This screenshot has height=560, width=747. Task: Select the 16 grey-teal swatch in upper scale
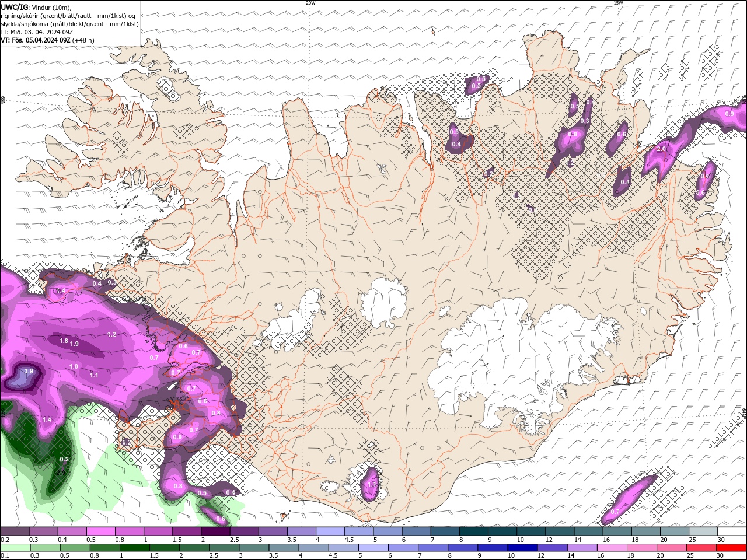coord(617,531)
